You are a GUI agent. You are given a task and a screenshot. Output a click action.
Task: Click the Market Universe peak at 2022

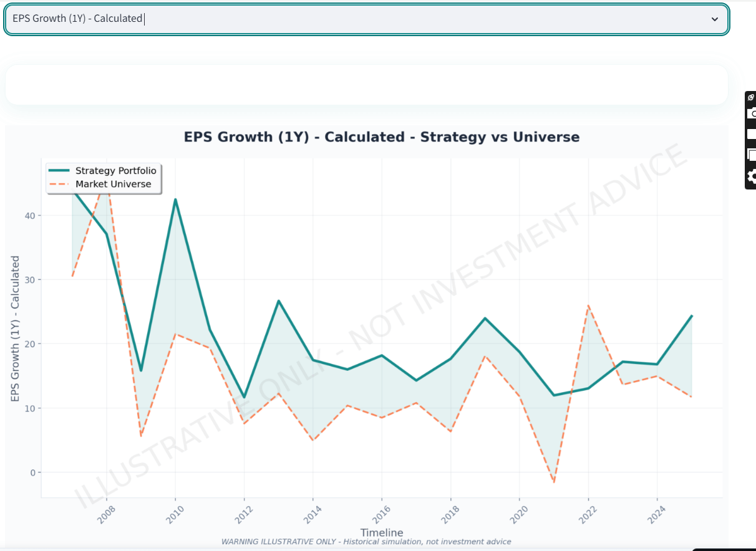[588, 305]
